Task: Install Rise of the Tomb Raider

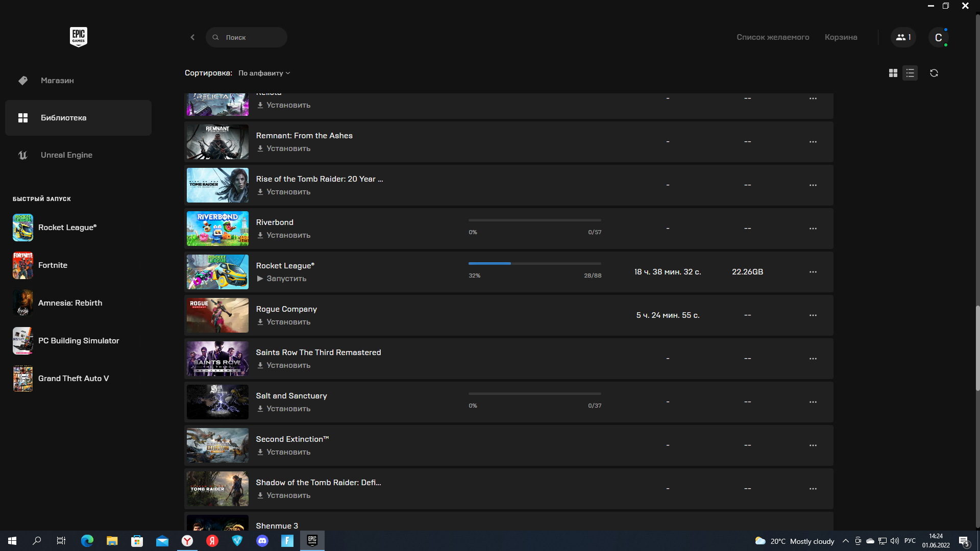Action: click(x=284, y=192)
